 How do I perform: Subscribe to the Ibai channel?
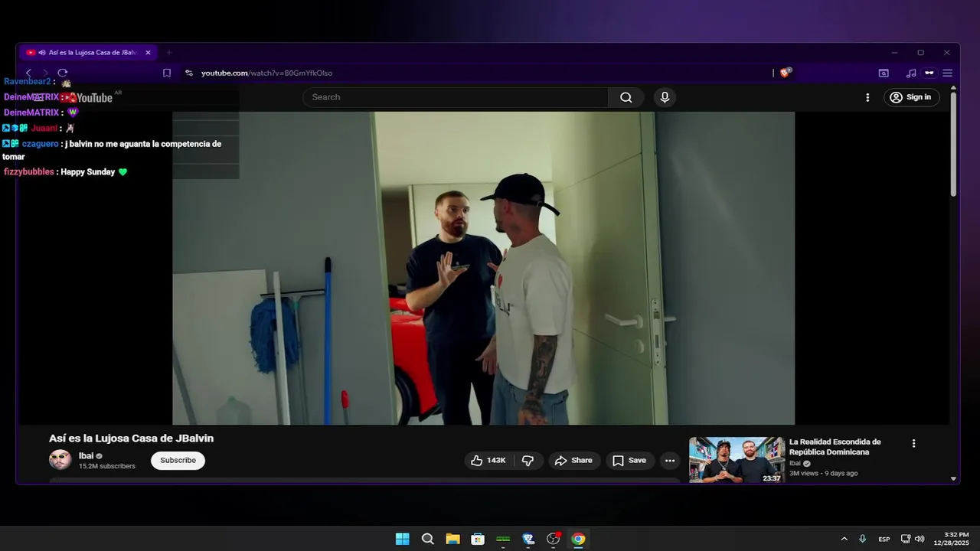[x=178, y=460]
